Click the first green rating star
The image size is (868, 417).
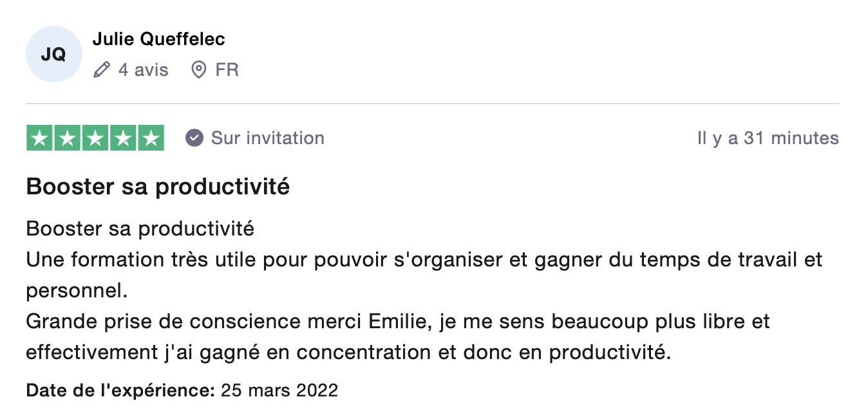[40, 138]
